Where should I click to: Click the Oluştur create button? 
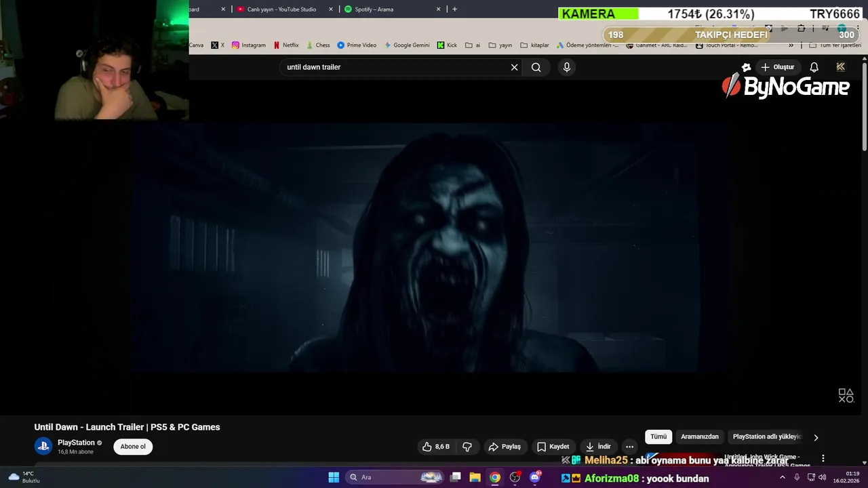click(777, 67)
